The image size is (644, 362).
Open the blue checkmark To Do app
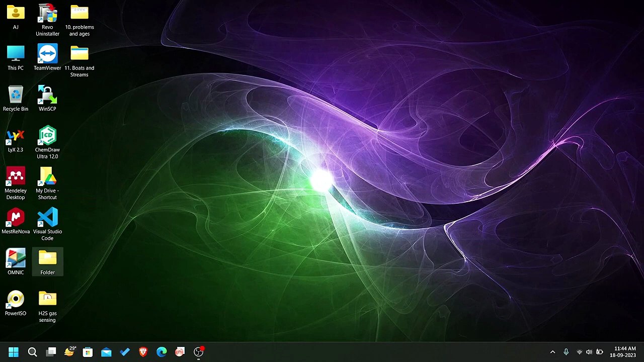point(125,352)
